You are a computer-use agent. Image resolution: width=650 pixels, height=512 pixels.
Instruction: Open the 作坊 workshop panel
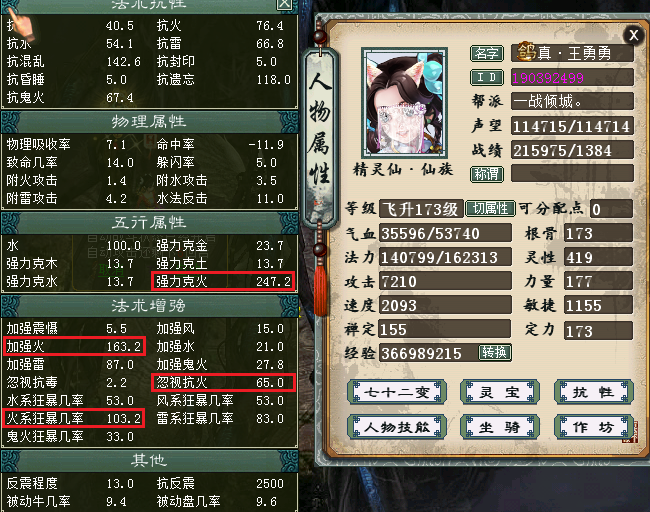tap(594, 427)
